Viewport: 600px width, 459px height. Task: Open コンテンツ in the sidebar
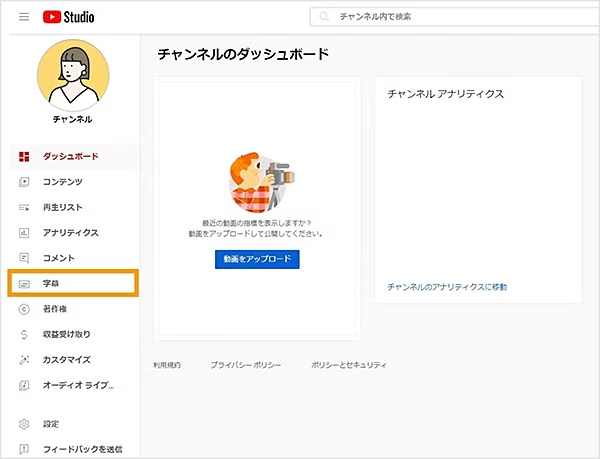pyautogui.click(x=73, y=182)
